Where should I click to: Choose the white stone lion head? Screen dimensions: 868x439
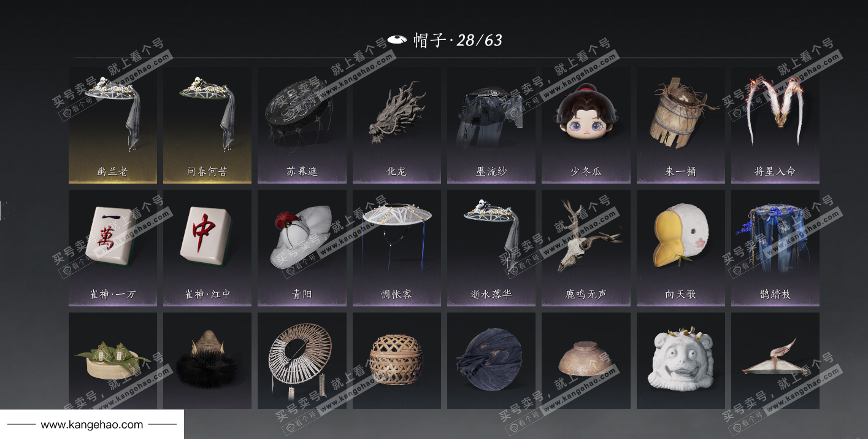(x=681, y=360)
